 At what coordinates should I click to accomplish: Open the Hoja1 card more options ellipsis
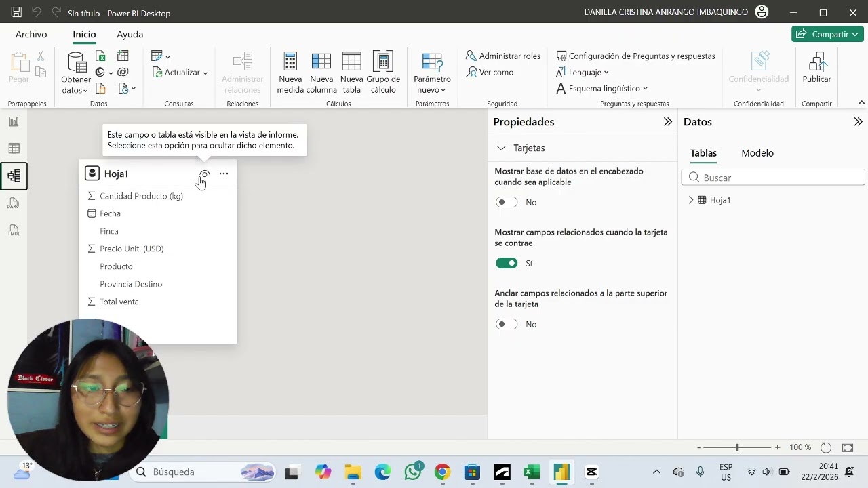[x=224, y=174]
